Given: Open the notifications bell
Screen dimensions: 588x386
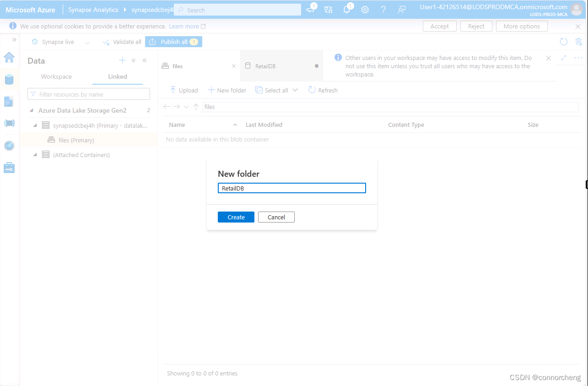Looking at the screenshot, I should pos(347,10).
